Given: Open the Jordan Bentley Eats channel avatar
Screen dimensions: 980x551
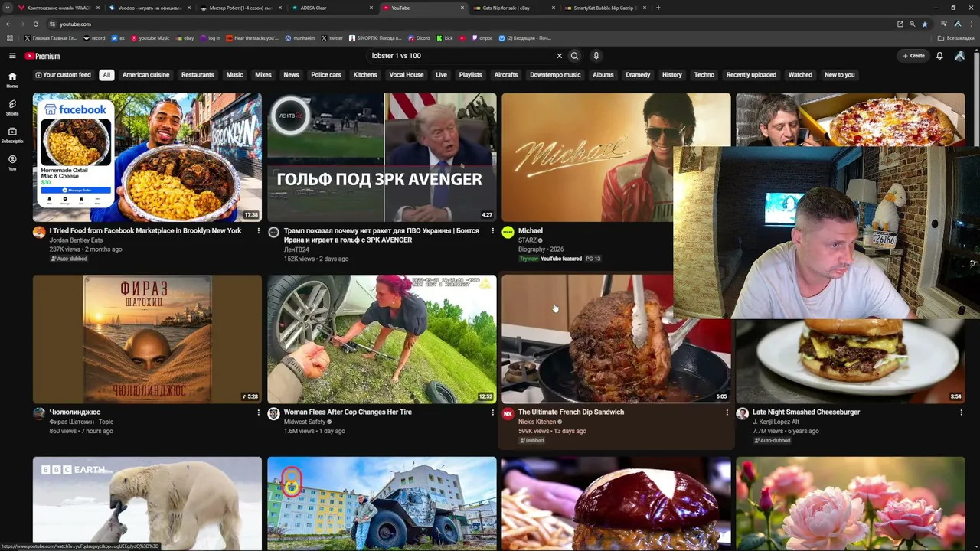Looking at the screenshot, I should (x=39, y=233).
